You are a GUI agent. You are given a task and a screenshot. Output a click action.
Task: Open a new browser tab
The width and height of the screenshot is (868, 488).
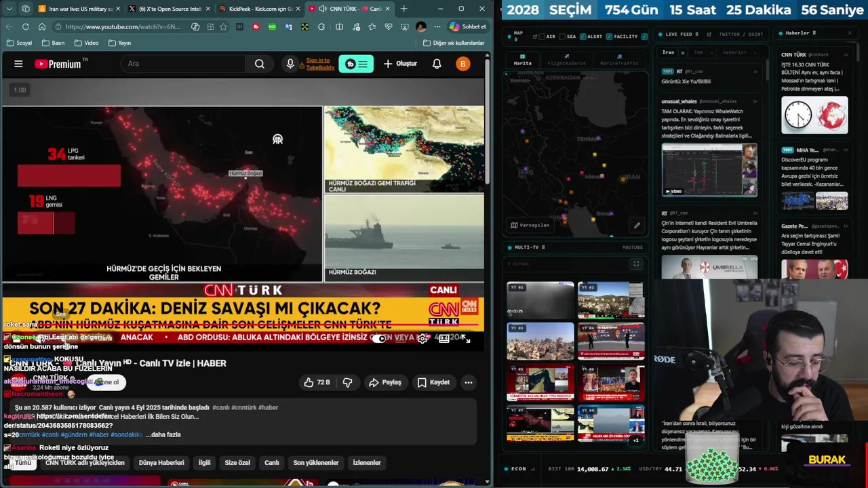click(x=404, y=9)
